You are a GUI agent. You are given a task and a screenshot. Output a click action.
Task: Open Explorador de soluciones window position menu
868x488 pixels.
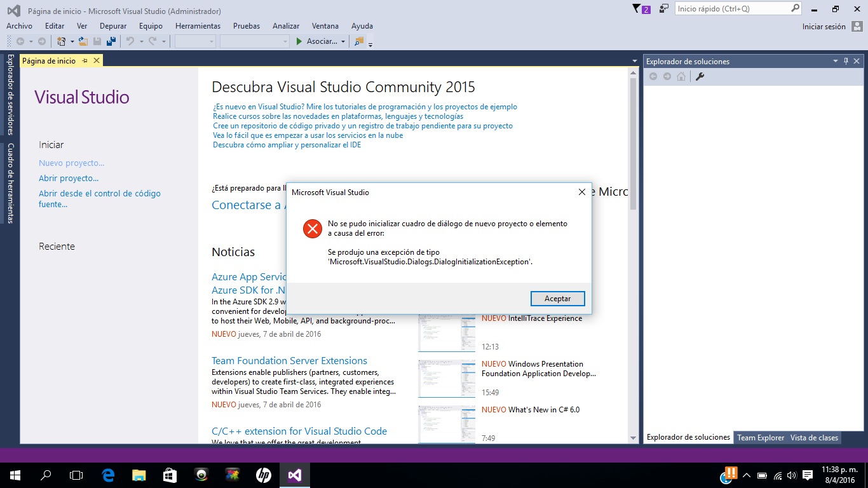click(x=836, y=61)
